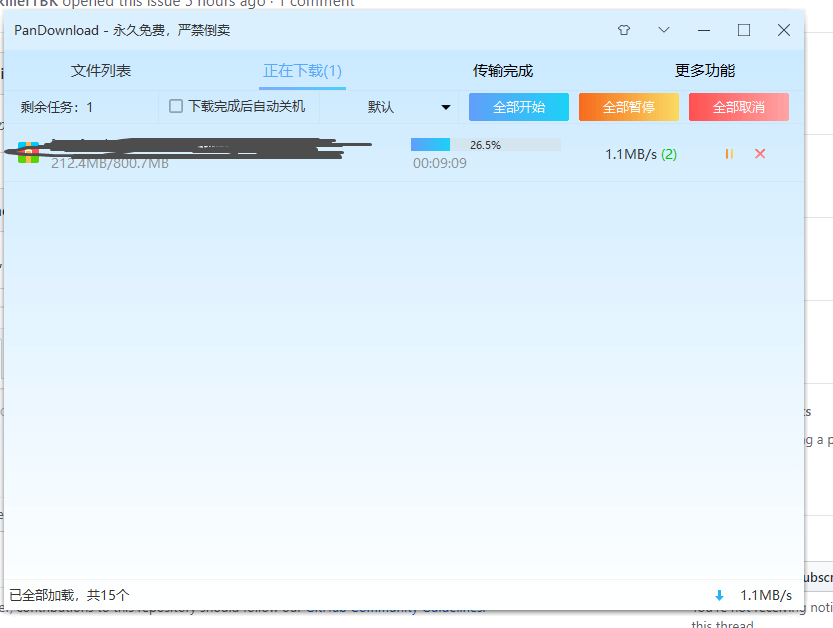833x628 pixels.
Task: Open the 传输完成 panel icon area
Action: tap(503, 70)
